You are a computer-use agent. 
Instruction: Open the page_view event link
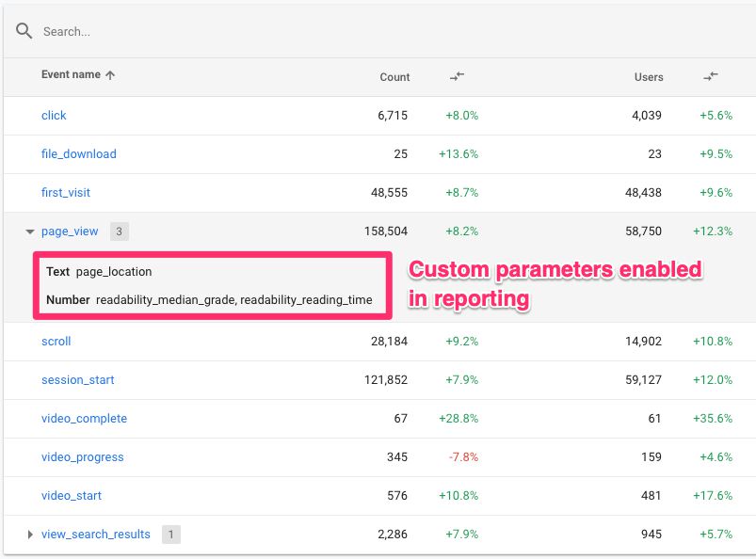click(72, 231)
